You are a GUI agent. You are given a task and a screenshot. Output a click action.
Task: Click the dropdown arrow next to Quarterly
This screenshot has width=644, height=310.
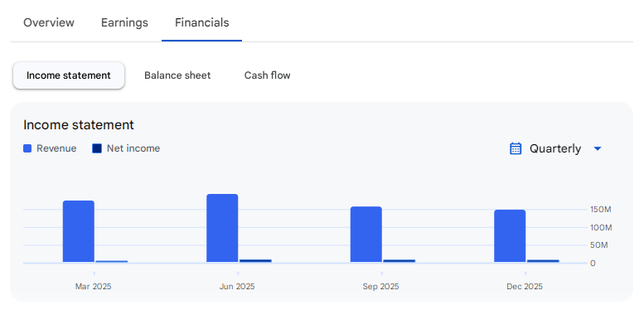pos(598,148)
